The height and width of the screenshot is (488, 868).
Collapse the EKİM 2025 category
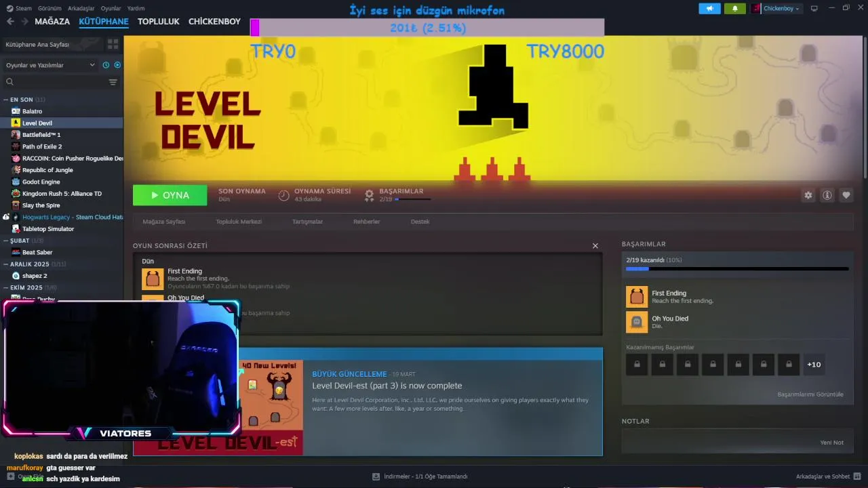[x=6, y=287]
